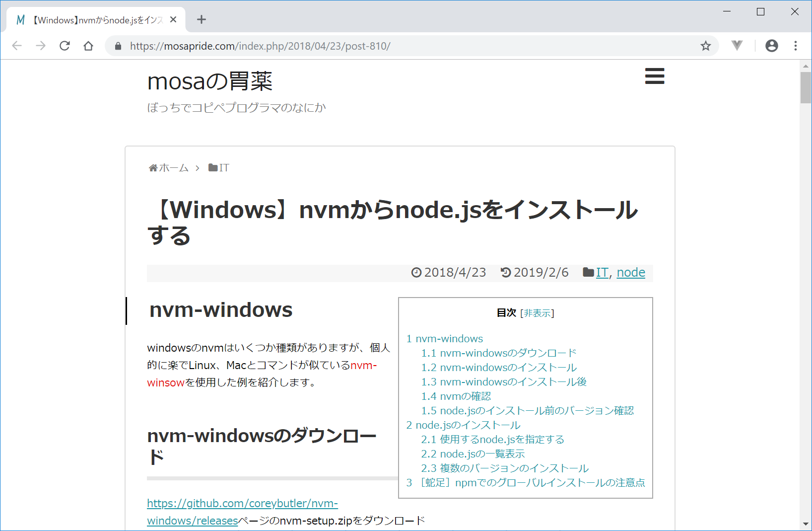This screenshot has width=812, height=531.
Task: Open a new browser tab
Action: point(201,20)
